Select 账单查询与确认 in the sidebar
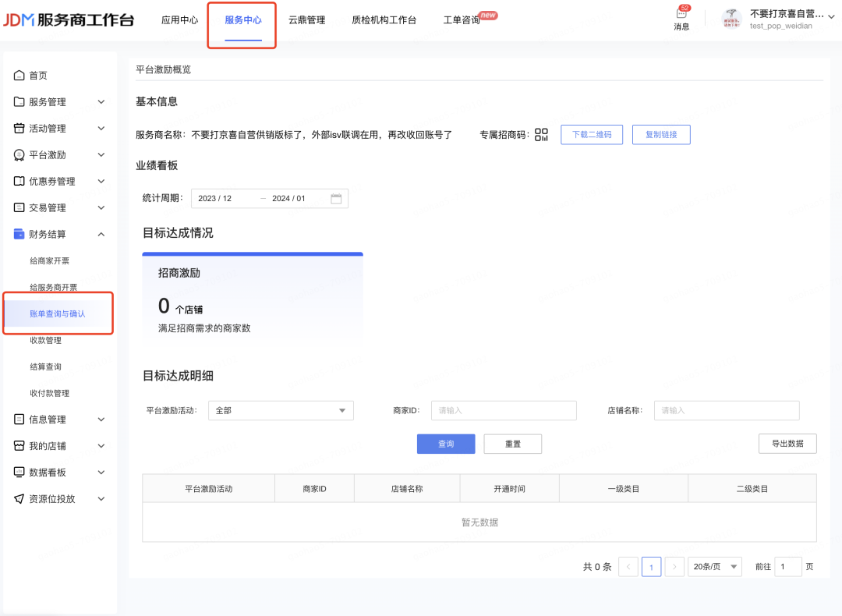 tap(58, 313)
